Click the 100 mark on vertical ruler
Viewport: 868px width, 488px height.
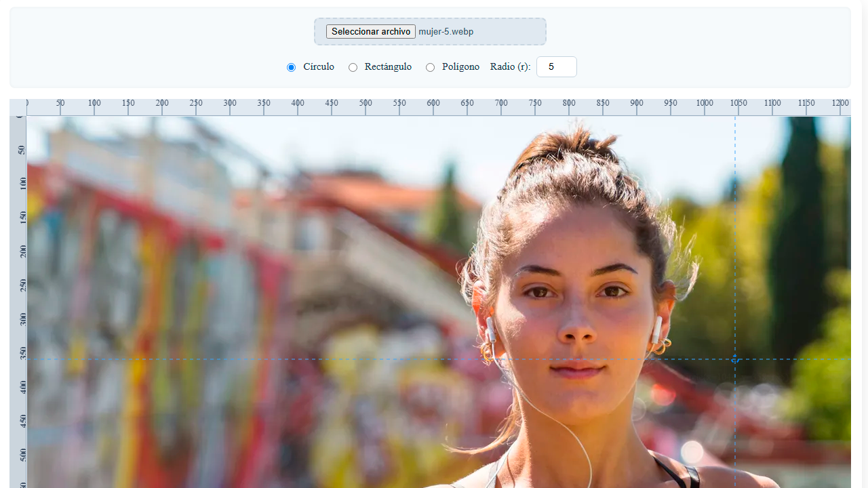(x=23, y=184)
